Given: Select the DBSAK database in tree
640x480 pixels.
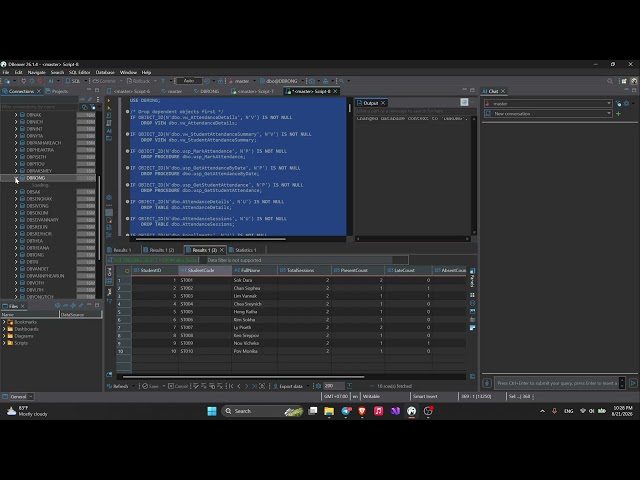Looking at the screenshot, I should pyautogui.click(x=33, y=192).
